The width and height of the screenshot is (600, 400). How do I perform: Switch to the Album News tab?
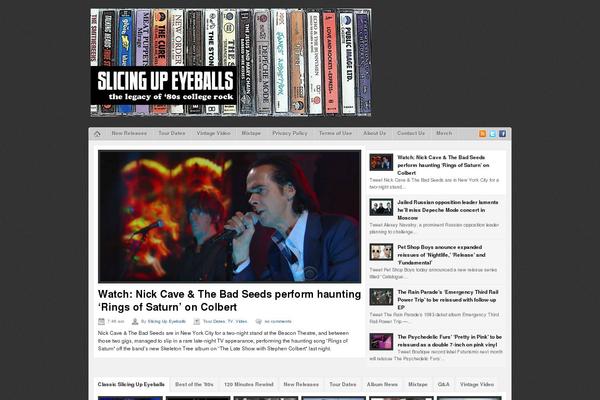click(382, 384)
